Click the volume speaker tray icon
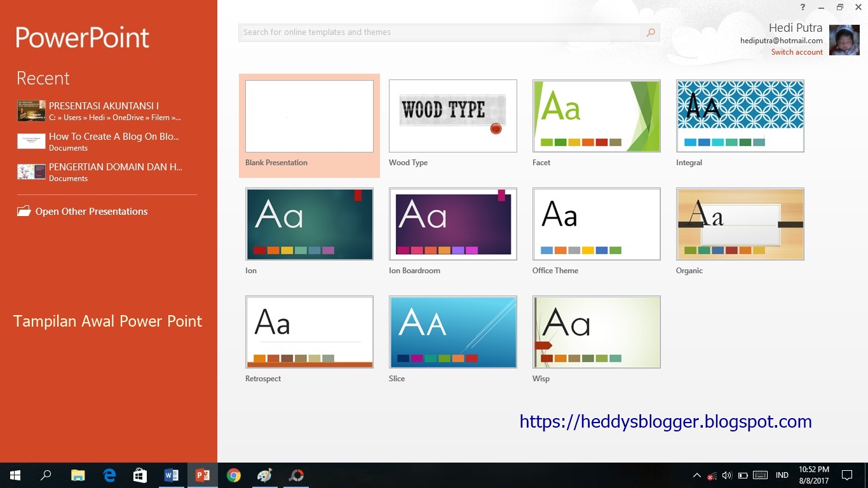 pos(727,475)
